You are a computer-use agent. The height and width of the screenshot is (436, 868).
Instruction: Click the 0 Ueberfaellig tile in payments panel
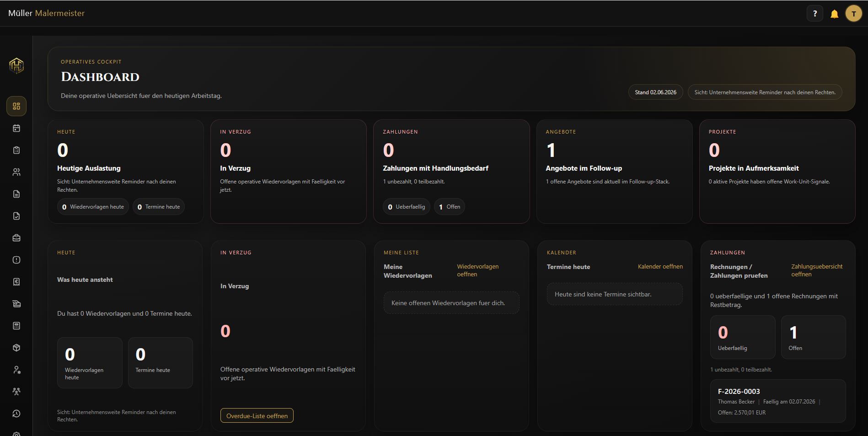pos(743,337)
